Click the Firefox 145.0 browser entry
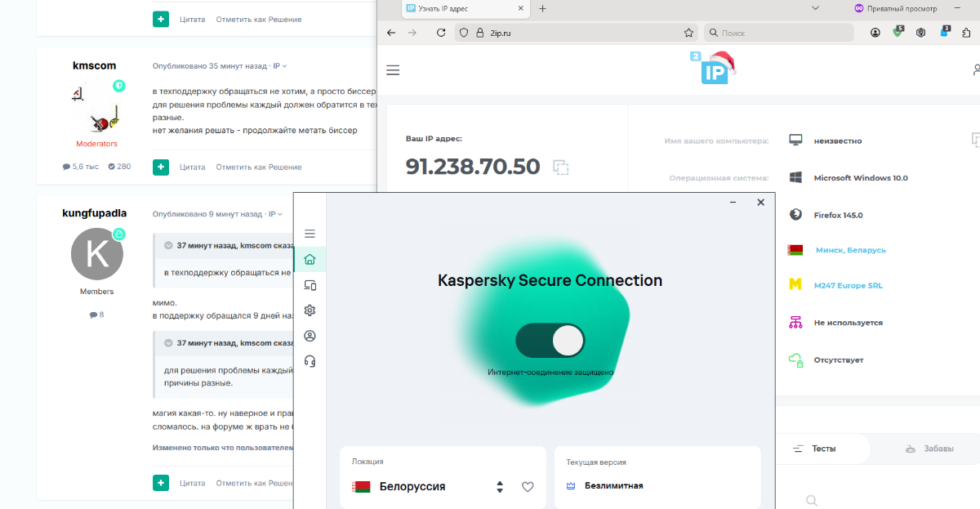Viewport: 980px width, 509px height. (839, 216)
